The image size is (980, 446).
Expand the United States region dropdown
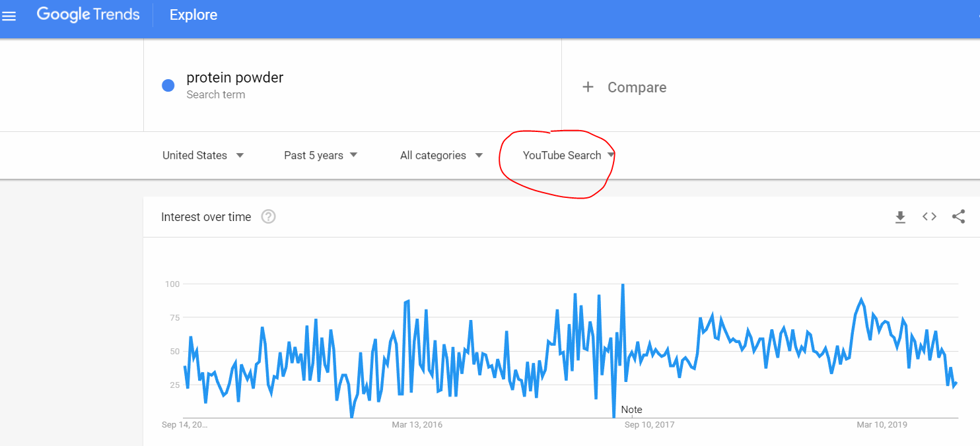coord(203,156)
